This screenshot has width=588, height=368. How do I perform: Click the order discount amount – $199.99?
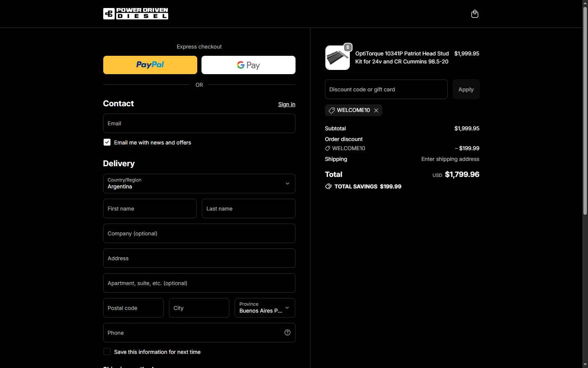[467, 148]
